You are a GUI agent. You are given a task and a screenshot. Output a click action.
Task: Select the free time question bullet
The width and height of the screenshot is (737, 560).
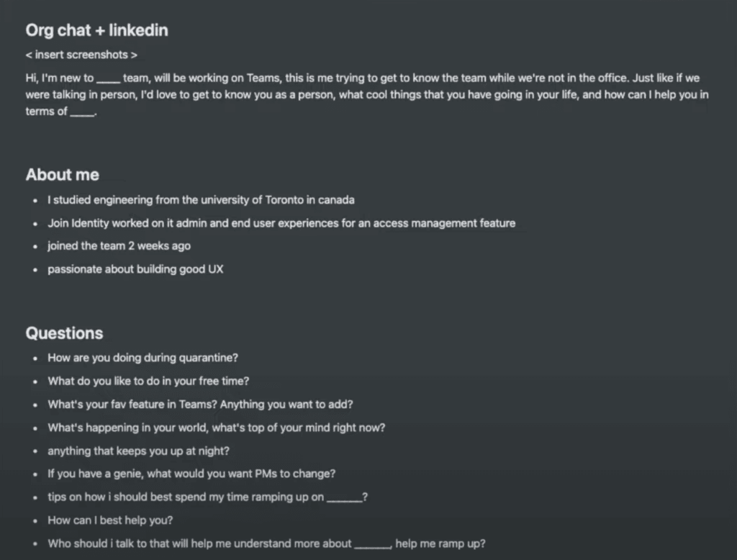(148, 381)
